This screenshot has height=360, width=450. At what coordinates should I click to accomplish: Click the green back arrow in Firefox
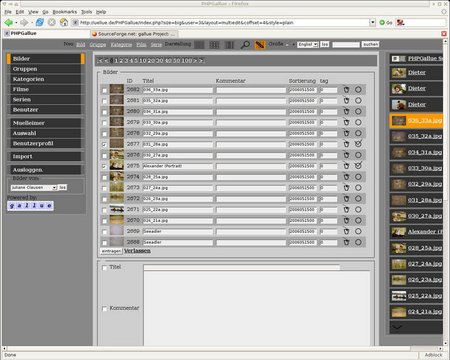click(x=8, y=22)
